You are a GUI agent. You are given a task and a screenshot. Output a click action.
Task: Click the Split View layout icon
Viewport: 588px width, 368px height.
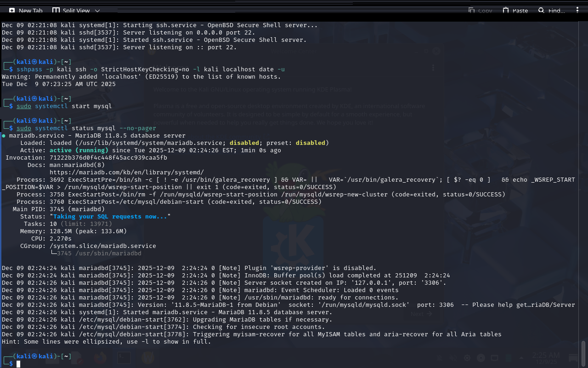tap(56, 11)
